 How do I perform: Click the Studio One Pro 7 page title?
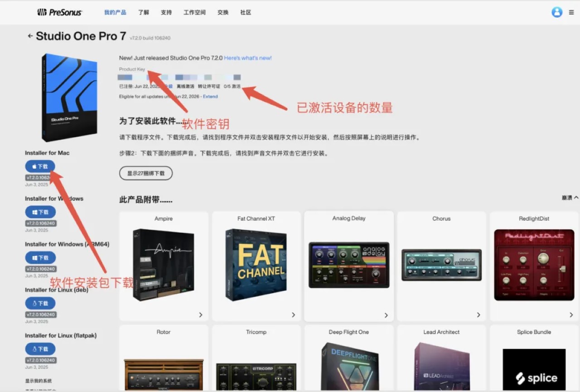click(81, 36)
